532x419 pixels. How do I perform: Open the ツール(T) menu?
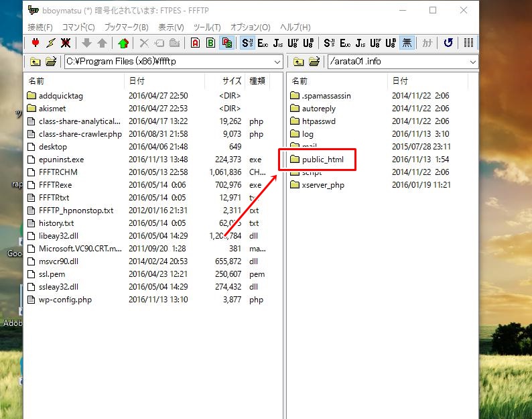(207, 27)
